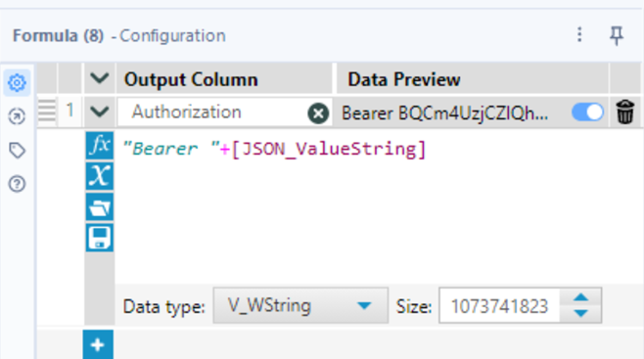
Task: Open recent and saved expressions folder
Action: coord(100,207)
